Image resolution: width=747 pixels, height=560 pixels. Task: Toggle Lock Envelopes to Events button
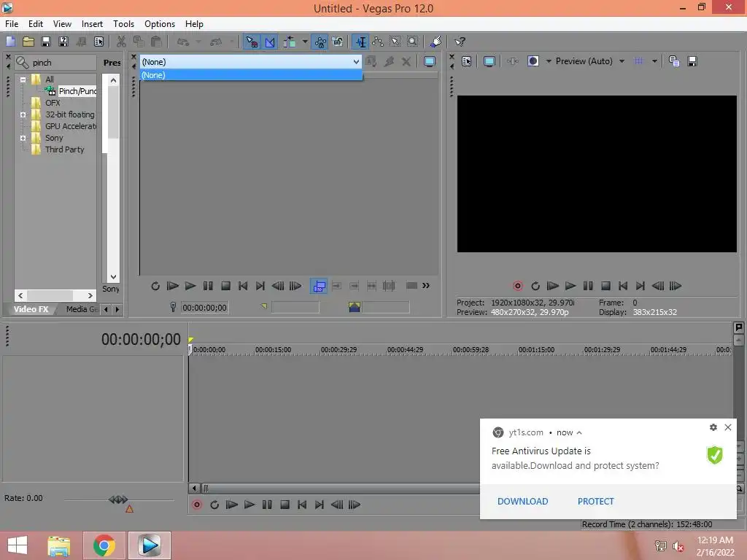320,42
